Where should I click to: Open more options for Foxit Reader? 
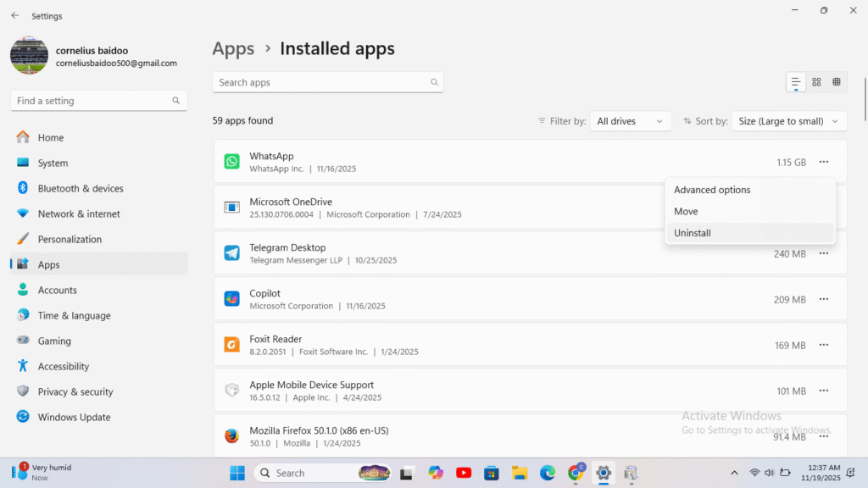point(823,345)
